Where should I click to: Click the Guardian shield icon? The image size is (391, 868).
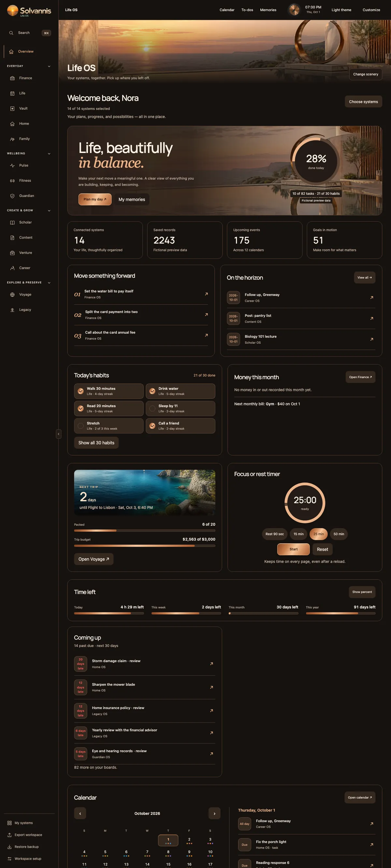pyautogui.click(x=12, y=196)
